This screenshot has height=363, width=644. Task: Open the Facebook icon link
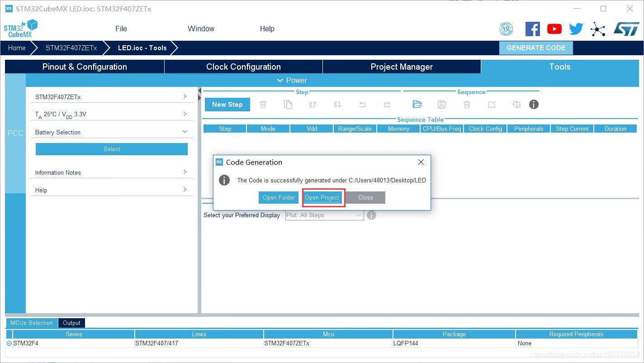(x=532, y=29)
